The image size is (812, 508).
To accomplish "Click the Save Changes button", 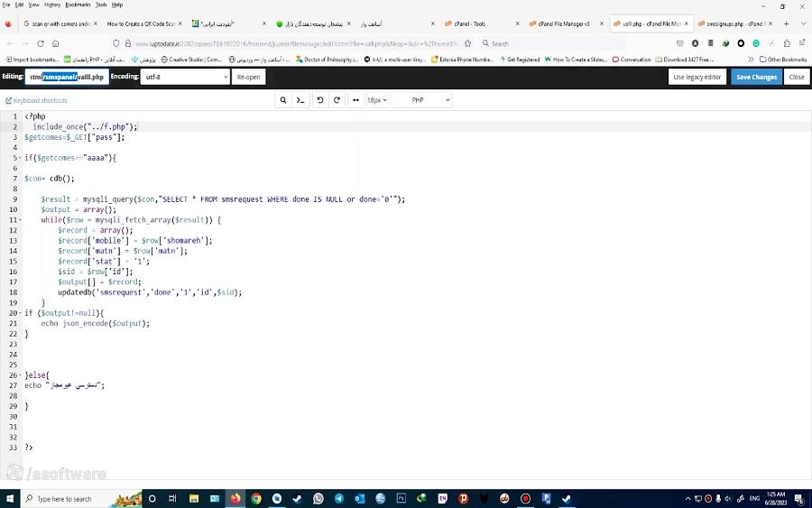I will click(757, 77).
